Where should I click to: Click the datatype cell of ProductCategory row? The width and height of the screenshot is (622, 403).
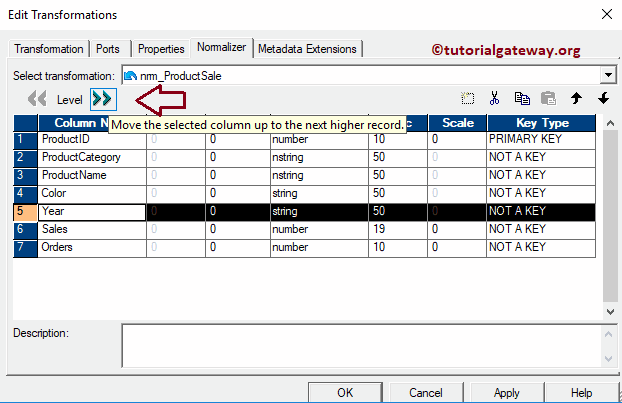click(319, 158)
